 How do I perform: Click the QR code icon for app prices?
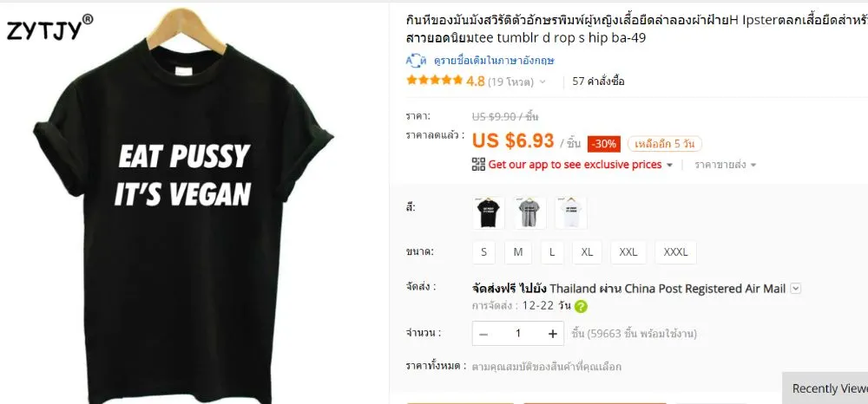[478, 164]
